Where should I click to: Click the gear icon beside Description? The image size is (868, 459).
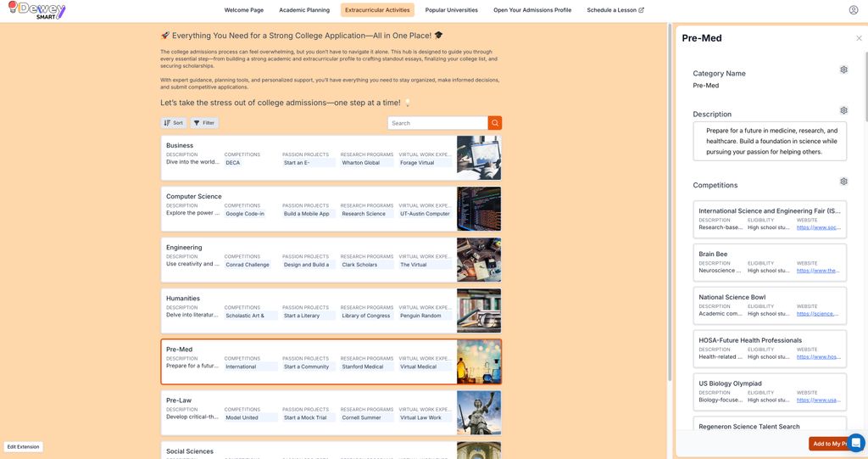click(x=843, y=110)
